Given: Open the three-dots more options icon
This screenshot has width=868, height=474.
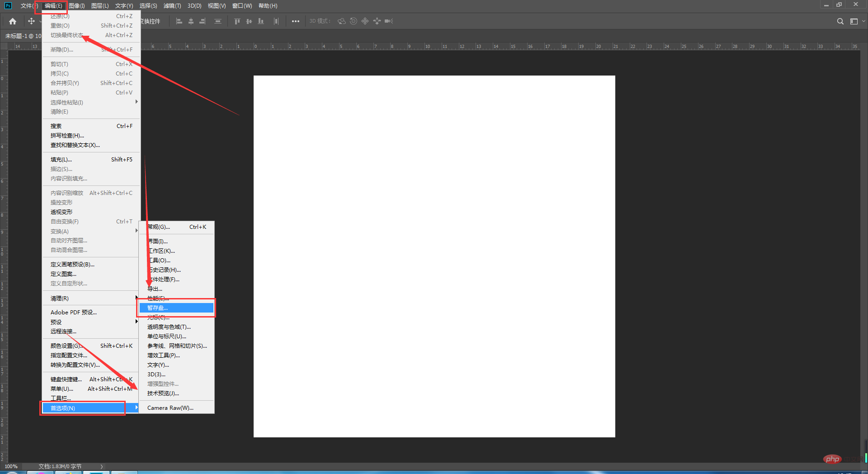Looking at the screenshot, I should point(296,21).
